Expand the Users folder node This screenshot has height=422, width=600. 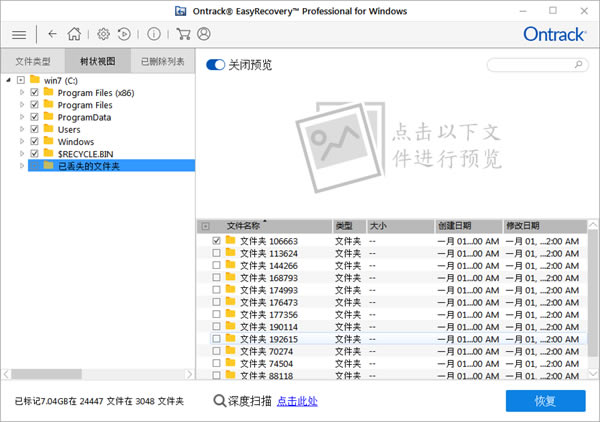point(22,129)
